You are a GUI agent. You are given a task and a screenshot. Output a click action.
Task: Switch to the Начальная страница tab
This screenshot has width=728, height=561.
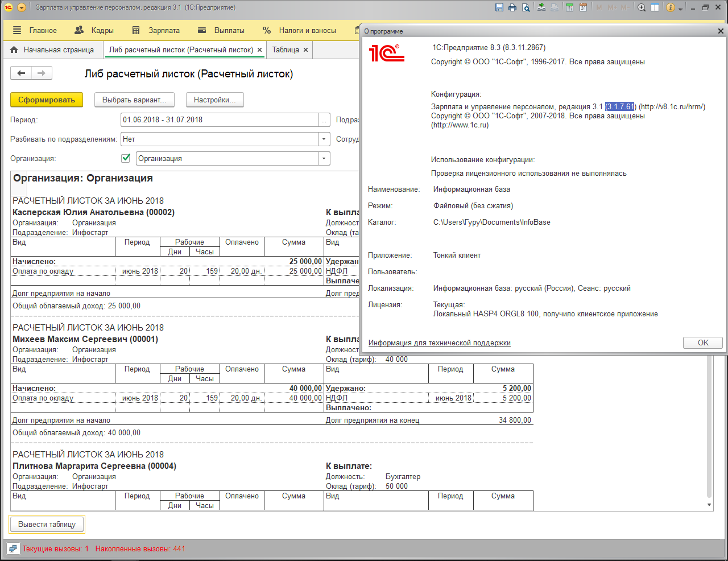click(52, 49)
